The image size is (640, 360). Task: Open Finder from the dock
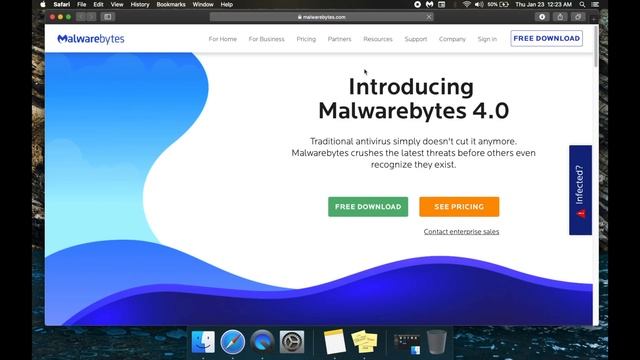click(203, 342)
